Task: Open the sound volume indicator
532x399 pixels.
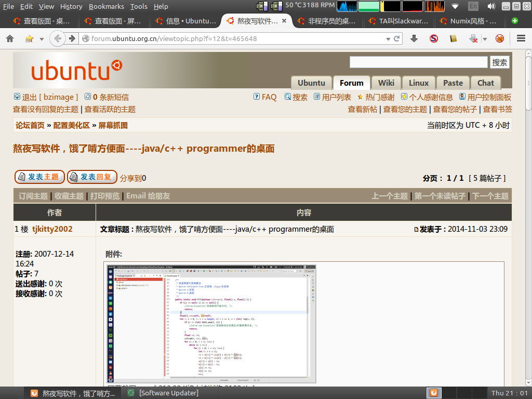Action: pos(491,6)
